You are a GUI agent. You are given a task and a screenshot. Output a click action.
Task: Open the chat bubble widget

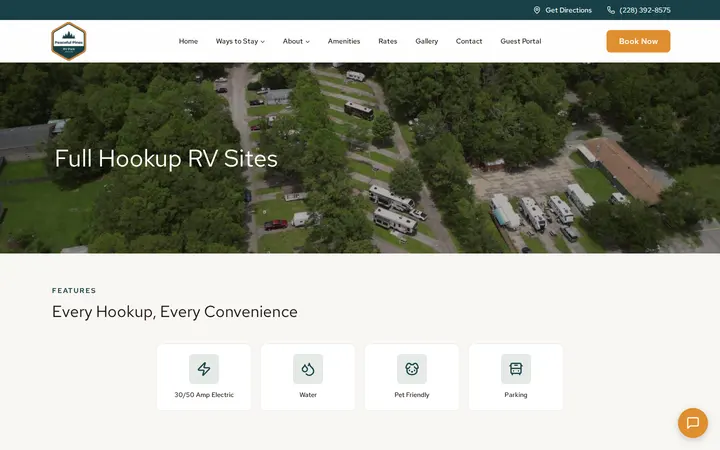point(692,422)
